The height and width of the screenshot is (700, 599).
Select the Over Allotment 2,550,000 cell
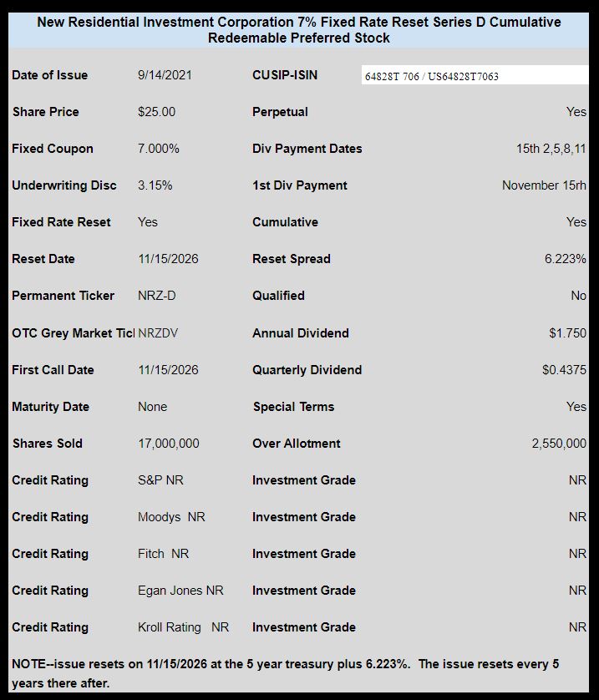tap(559, 444)
